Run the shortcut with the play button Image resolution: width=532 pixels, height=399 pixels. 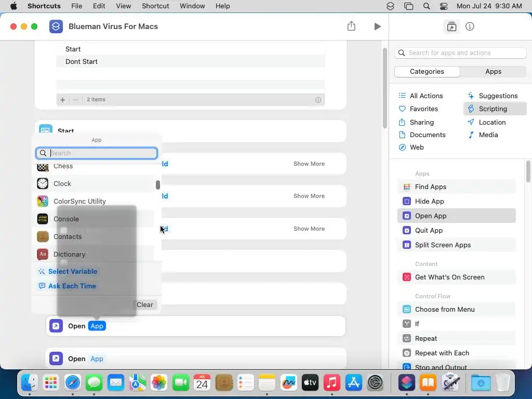(377, 26)
